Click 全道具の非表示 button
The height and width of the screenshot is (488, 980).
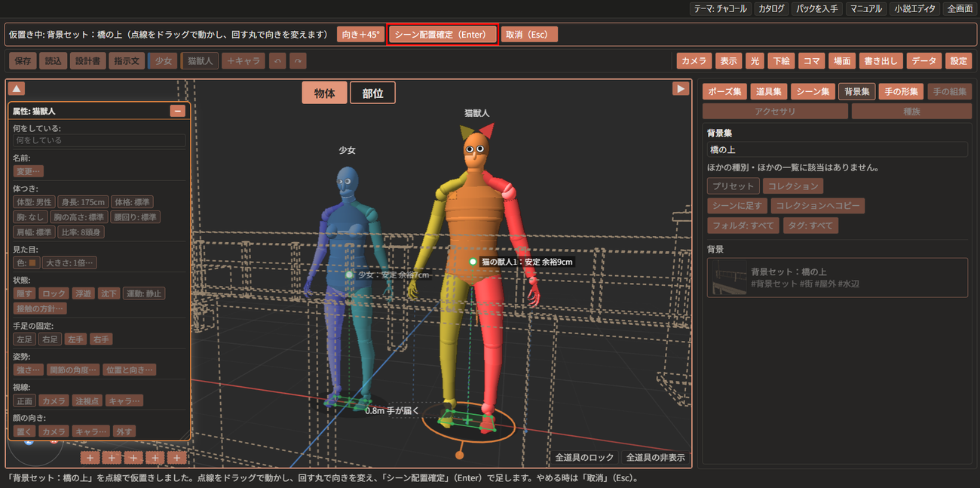click(x=656, y=458)
